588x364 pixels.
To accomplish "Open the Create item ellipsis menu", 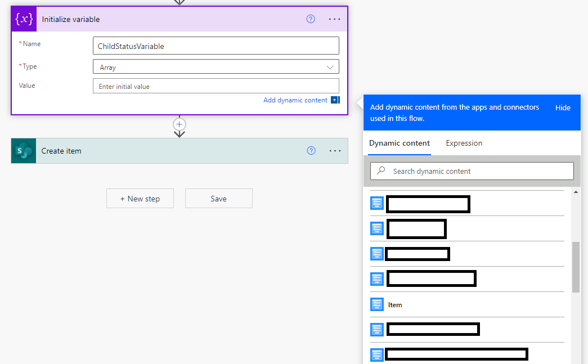I will pyautogui.click(x=335, y=151).
